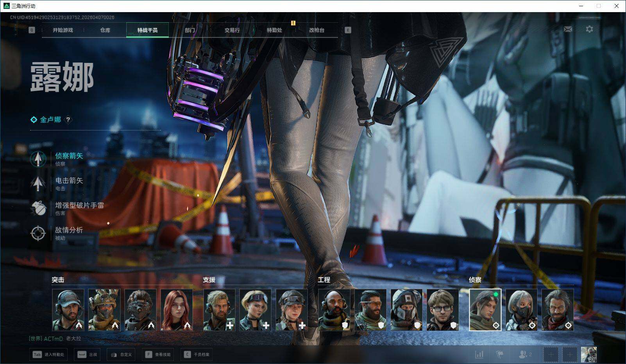Select the 增强型破片手雷 grenade icon
The width and height of the screenshot is (626, 364).
coord(38,208)
